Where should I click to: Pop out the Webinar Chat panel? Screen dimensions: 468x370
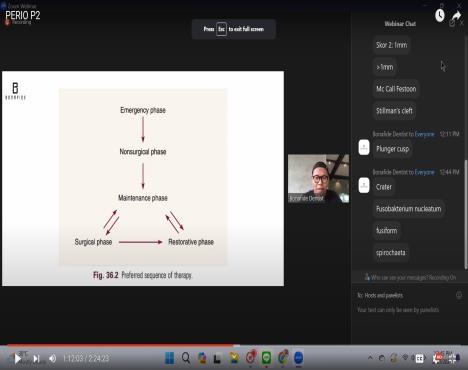pos(452,23)
